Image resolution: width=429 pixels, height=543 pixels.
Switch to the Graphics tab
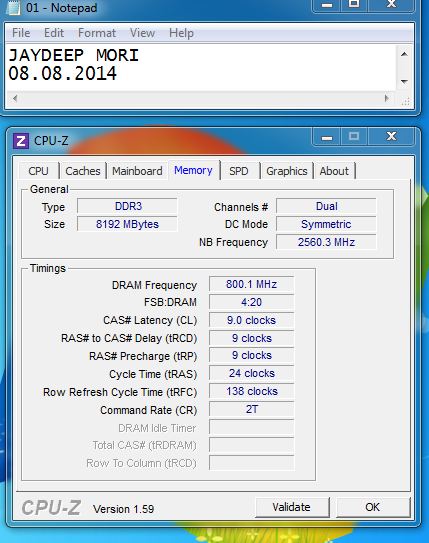(x=287, y=171)
